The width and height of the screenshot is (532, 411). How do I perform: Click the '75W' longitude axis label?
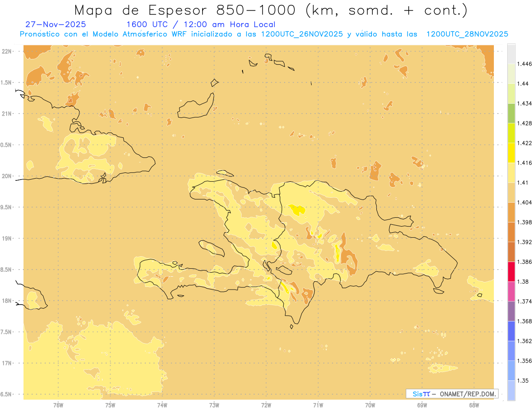[x=110, y=405]
